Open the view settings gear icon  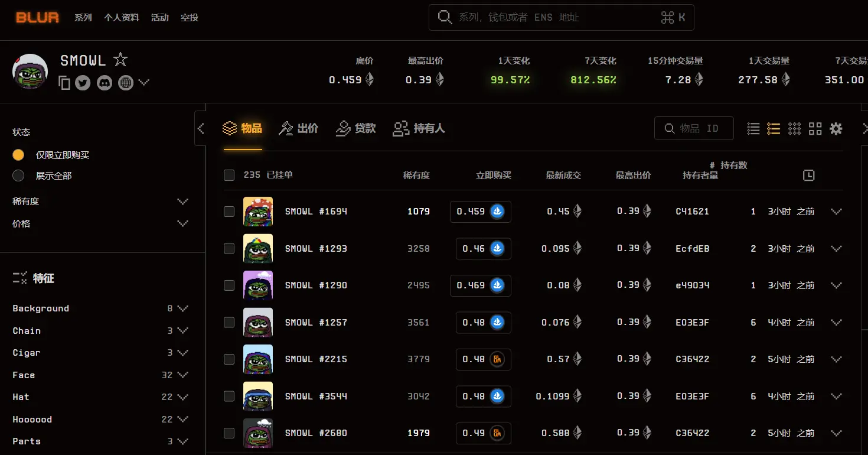click(x=836, y=128)
